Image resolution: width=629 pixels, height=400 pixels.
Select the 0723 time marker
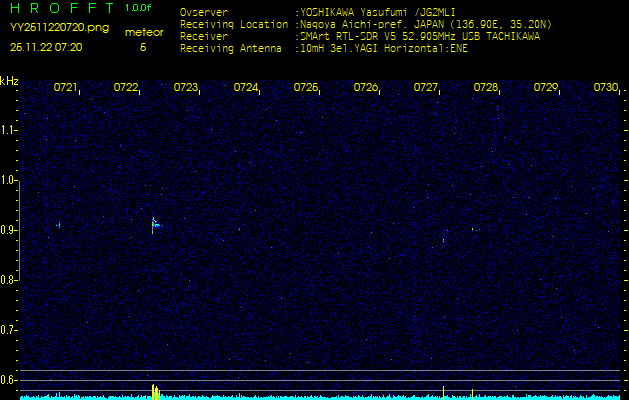click(x=185, y=88)
